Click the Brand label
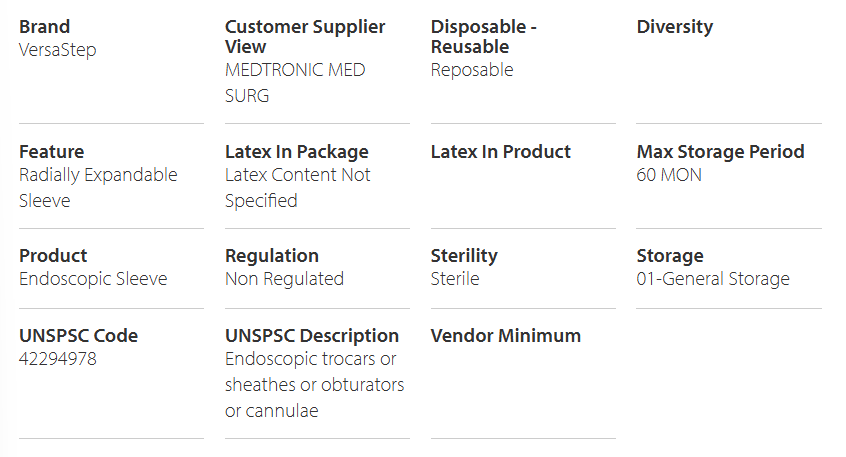Screen dimensions: 846x457 pos(44,26)
